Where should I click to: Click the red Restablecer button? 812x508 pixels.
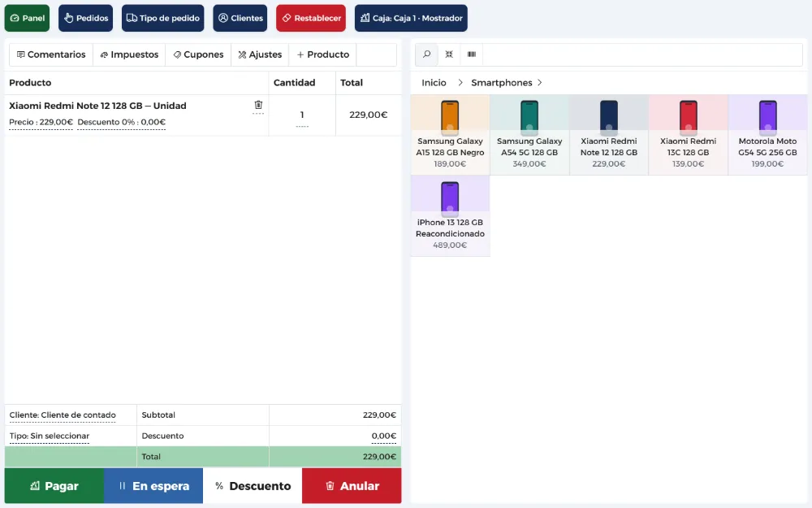[311, 18]
